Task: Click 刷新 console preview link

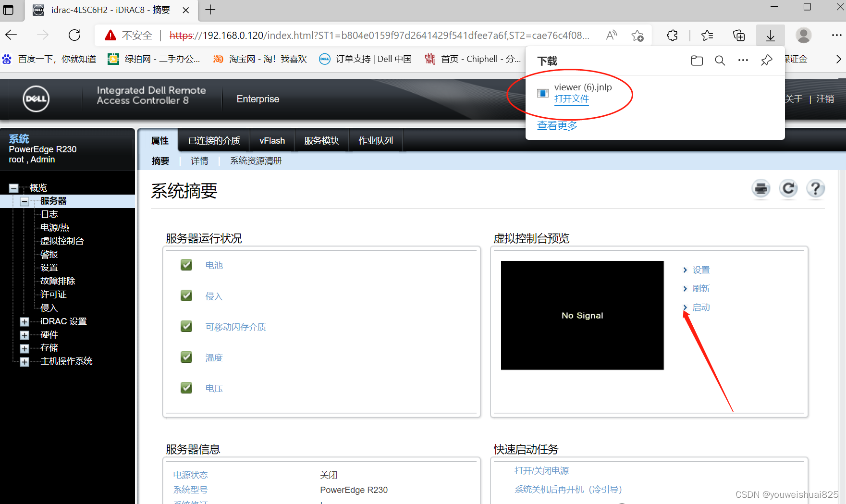Action: [701, 289]
